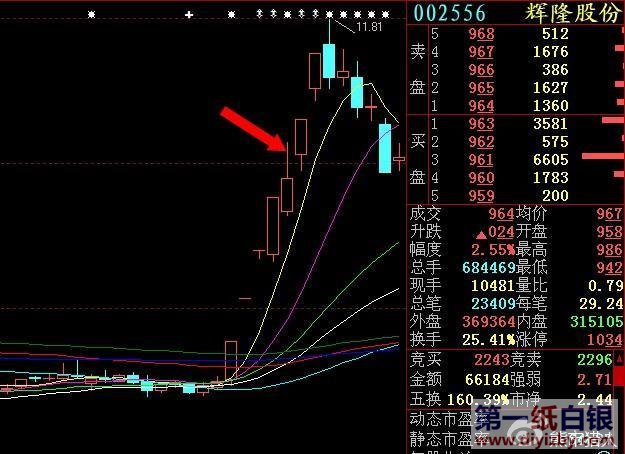This screenshot has height=454, width=625.
Task: Click sell-4 volume 1676
Action: click(551, 52)
